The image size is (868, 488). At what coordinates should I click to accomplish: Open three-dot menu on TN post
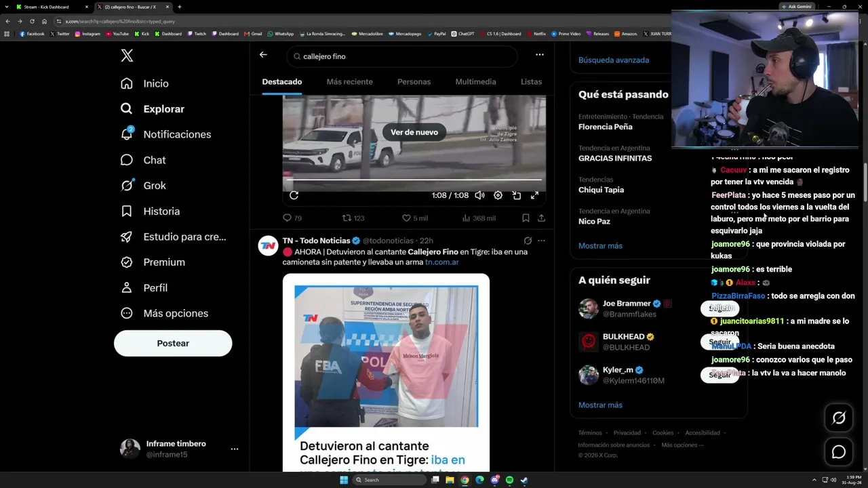click(541, 241)
